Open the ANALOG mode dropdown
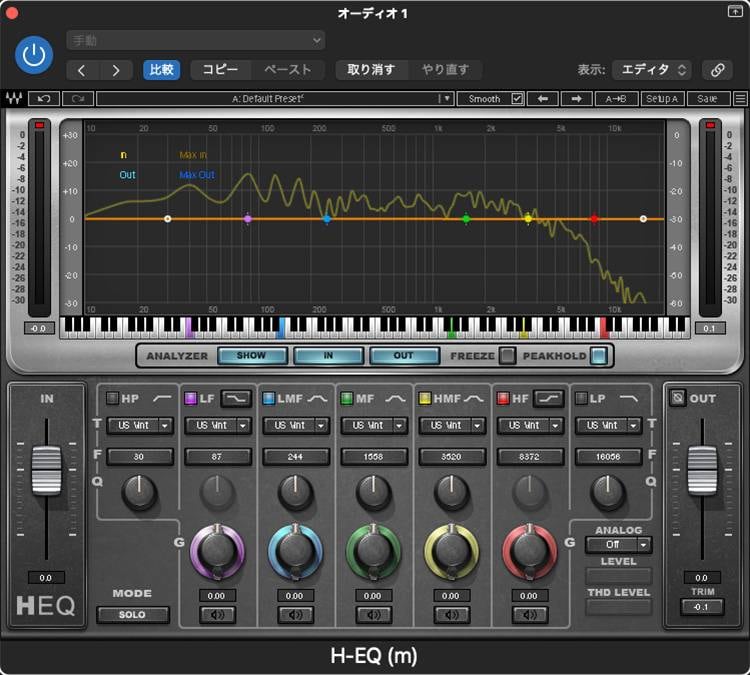 pos(618,545)
